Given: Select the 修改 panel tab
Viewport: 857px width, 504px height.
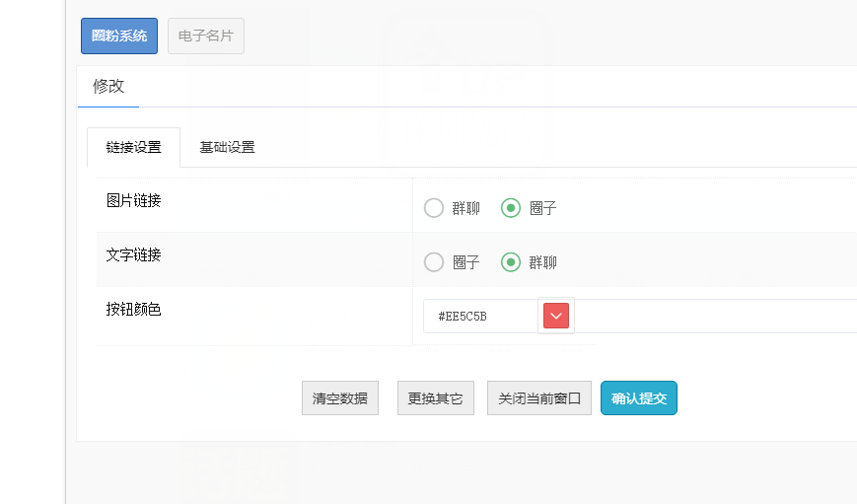Looking at the screenshot, I should (108, 86).
